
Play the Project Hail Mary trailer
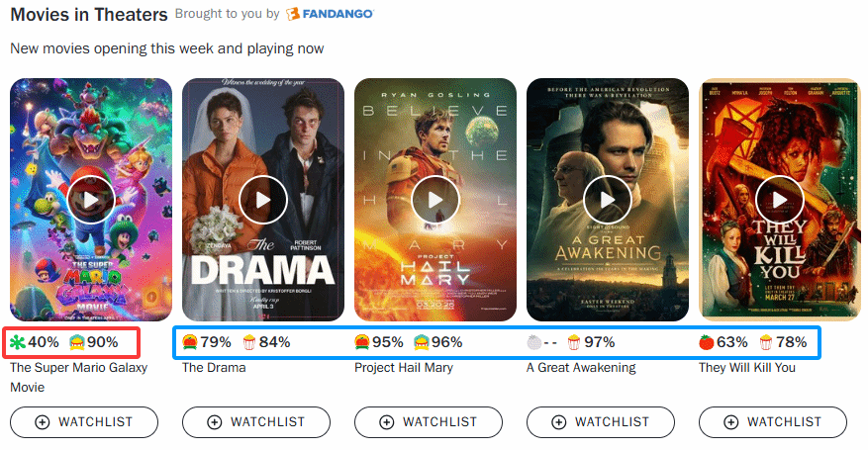435,201
